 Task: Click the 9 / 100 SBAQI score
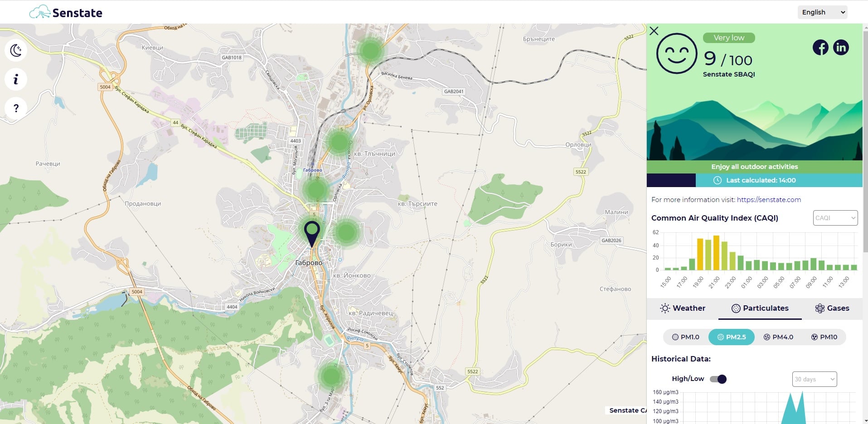728,59
